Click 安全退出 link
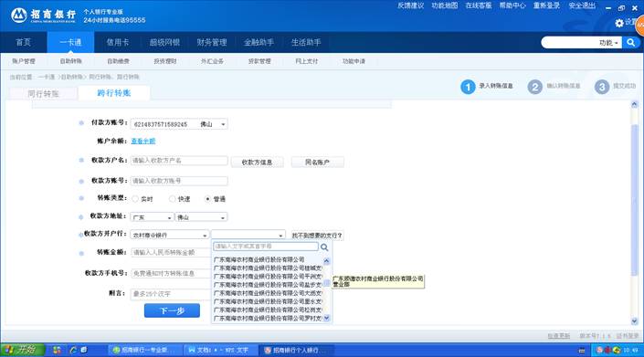 (x=582, y=5)
